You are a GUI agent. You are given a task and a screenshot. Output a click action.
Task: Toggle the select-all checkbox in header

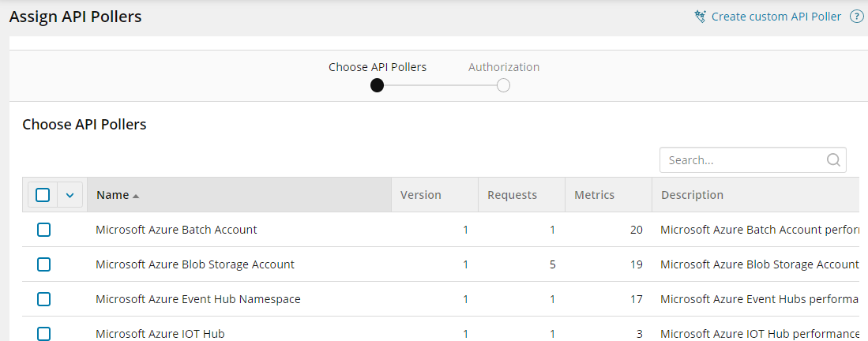click(x=43, y=195)
